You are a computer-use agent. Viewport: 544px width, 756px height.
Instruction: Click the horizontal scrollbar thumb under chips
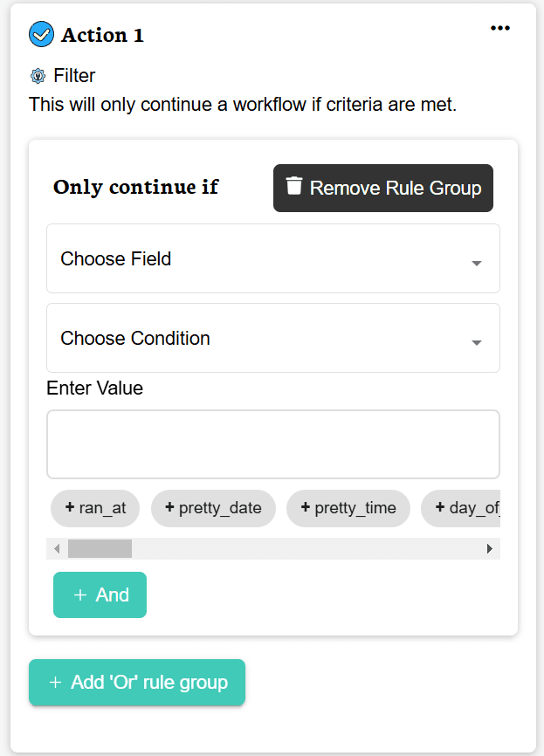[x=100, y=548]
